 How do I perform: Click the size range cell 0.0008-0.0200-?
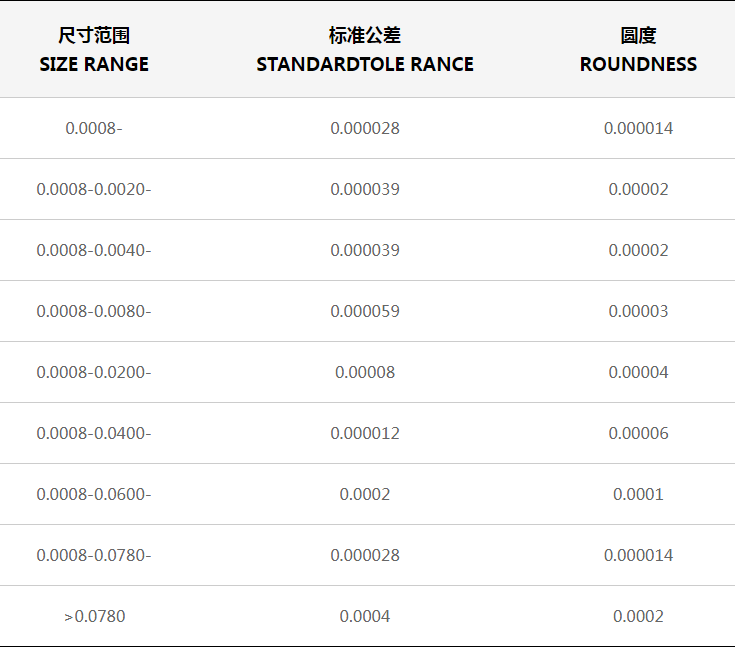pos(94,372)
